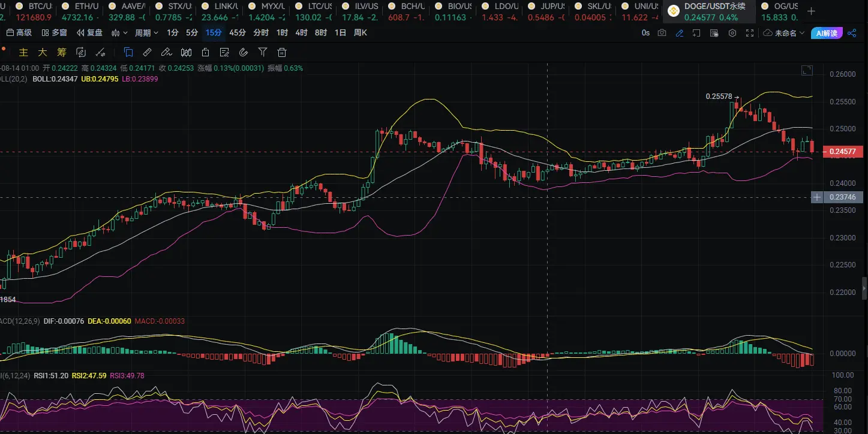Select the 分时 timeframe
Image resolution: width=868 pixels, height=434 pixels.
[x=261, y=32]
